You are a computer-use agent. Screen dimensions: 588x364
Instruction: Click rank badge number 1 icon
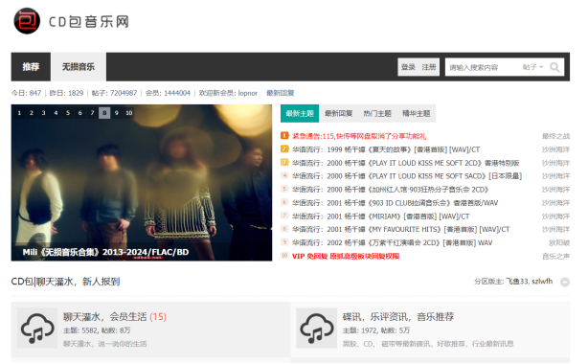pos(284,135)
